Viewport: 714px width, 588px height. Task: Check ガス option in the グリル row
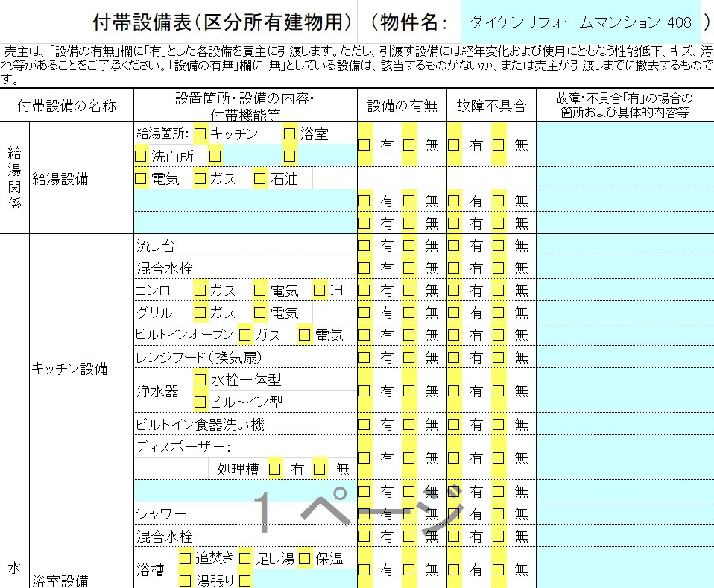[x=200, y=312]
